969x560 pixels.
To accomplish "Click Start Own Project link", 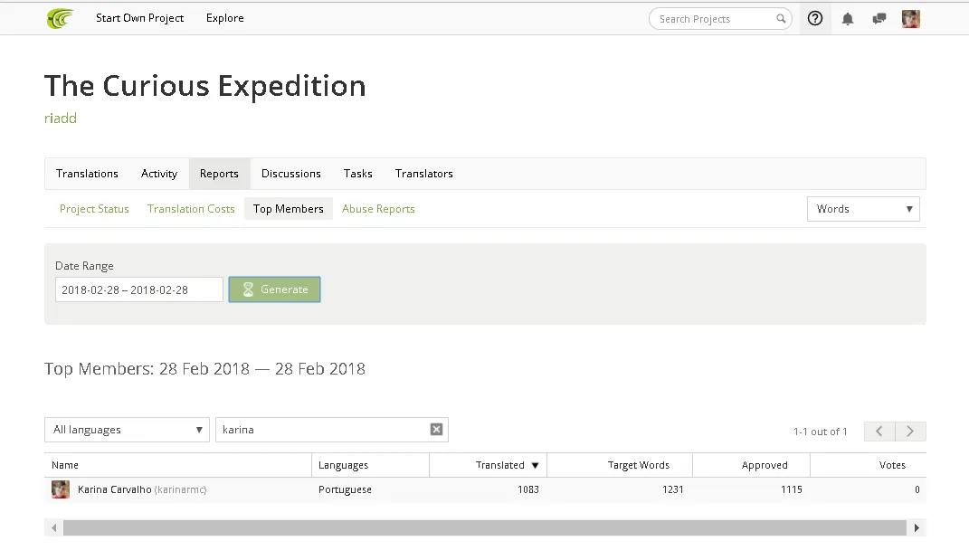I will point(139,18).
